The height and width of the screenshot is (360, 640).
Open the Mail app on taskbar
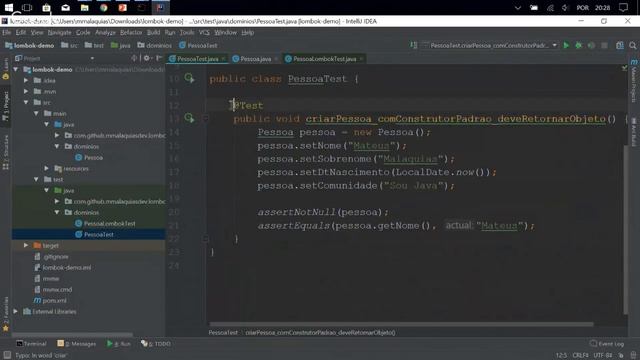point(65,7)
